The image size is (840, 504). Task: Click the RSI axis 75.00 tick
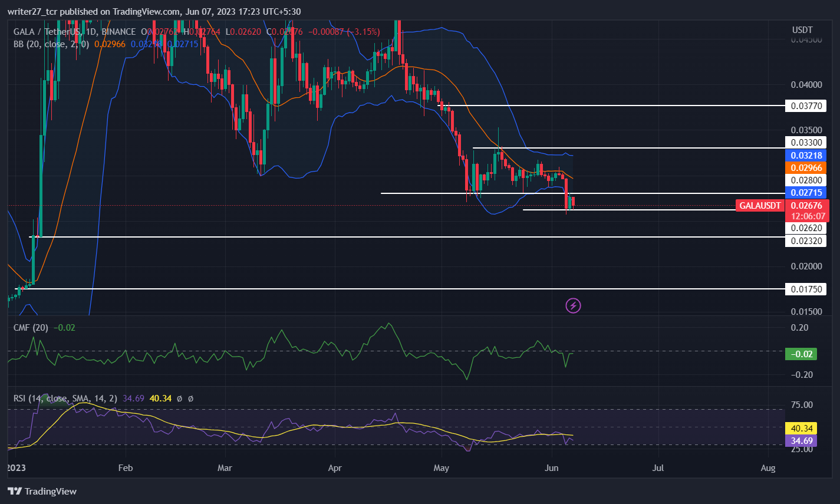point(802,404)
